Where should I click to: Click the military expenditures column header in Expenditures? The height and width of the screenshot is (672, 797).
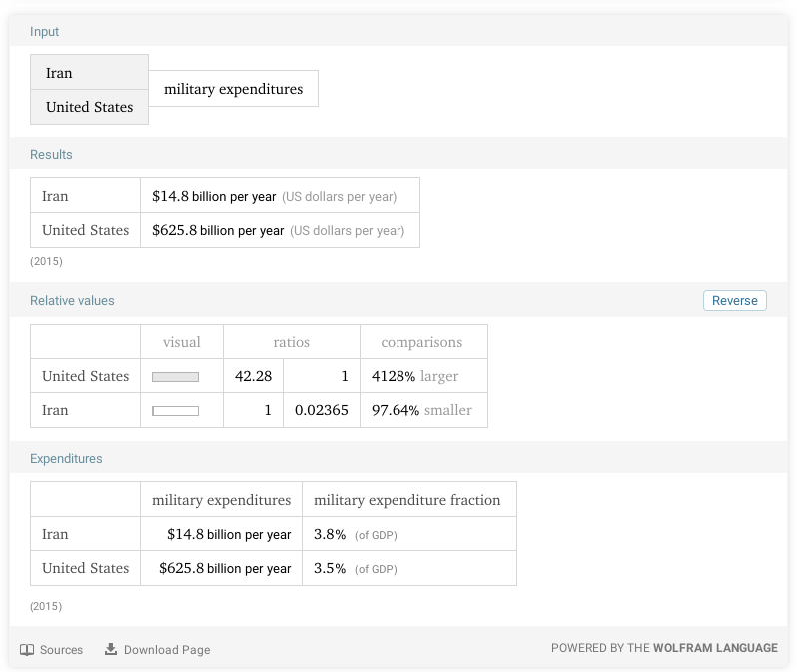pos(221,500)
